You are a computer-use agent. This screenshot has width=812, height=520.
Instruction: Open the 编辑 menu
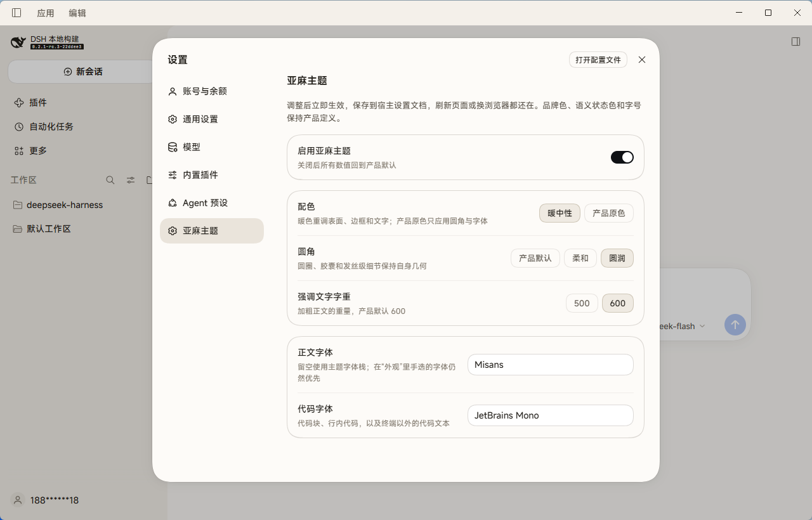[77, 13]
